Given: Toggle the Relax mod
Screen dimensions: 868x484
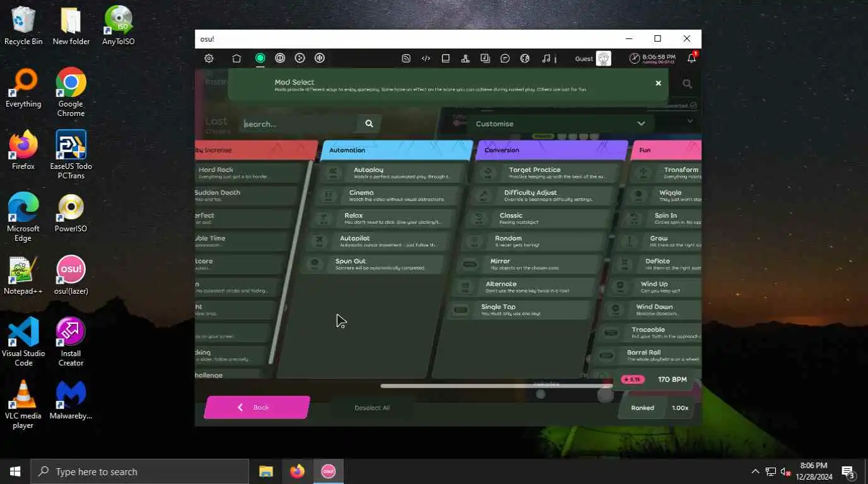Looking at the screenshot, I should 382,219.
